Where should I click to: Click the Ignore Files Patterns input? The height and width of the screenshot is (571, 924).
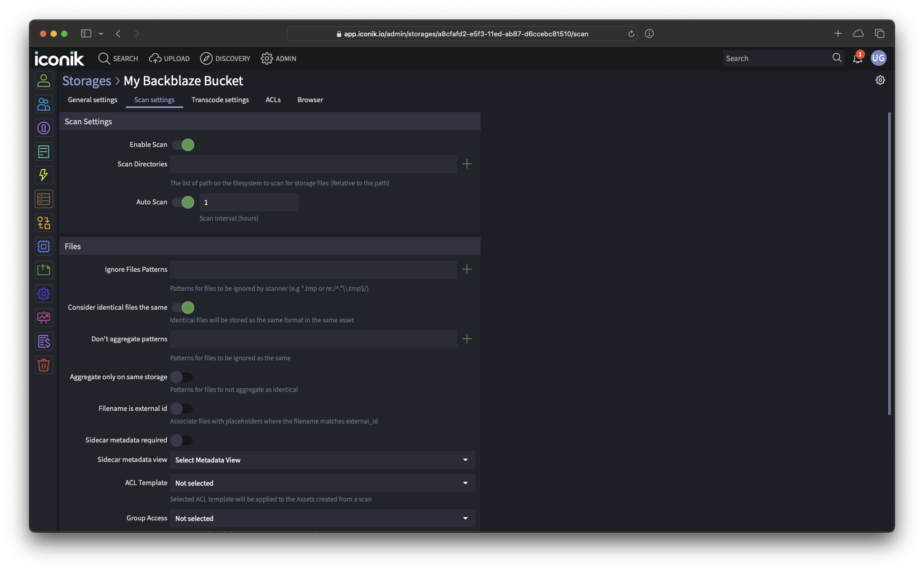(x=313, y=269)
